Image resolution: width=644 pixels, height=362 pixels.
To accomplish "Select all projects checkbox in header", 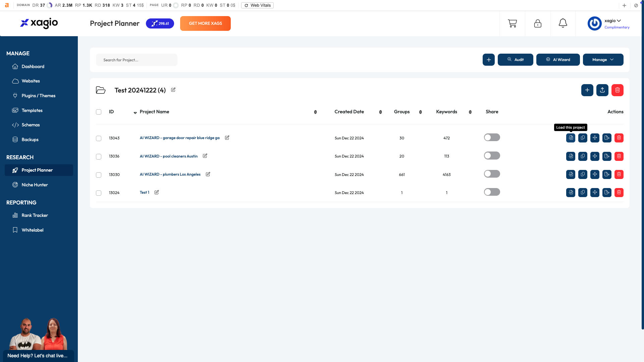I will pos(99,112).
